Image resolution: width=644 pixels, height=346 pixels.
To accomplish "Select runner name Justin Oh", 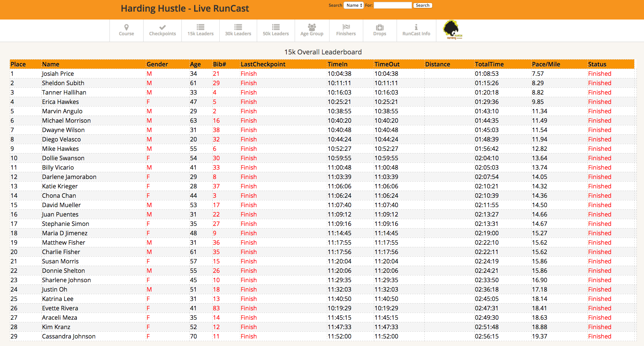I will coord(55,289).
